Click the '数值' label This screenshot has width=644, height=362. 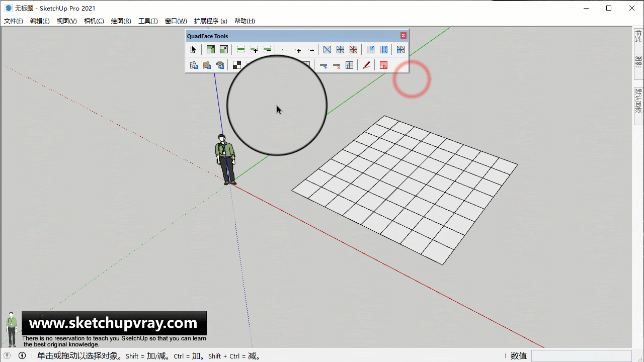(519, 356)
